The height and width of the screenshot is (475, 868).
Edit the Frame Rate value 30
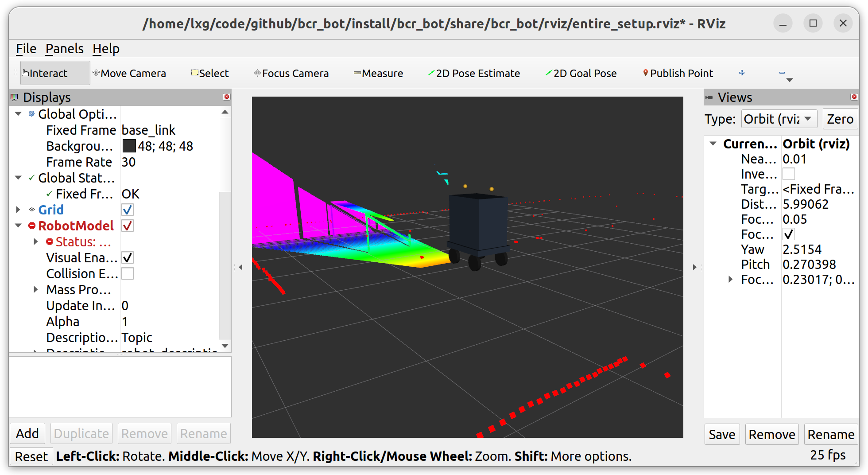point(169,162)
